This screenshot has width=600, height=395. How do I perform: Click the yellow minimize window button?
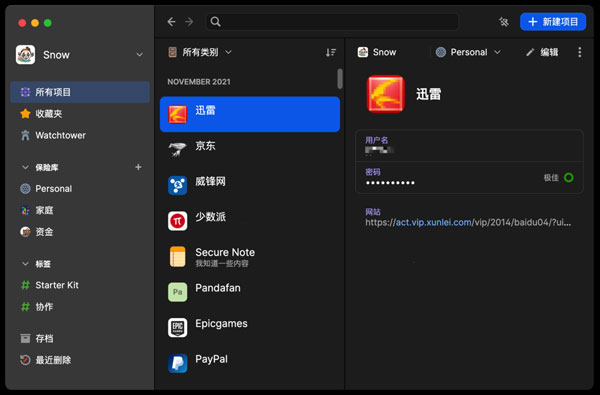(35, 23)
